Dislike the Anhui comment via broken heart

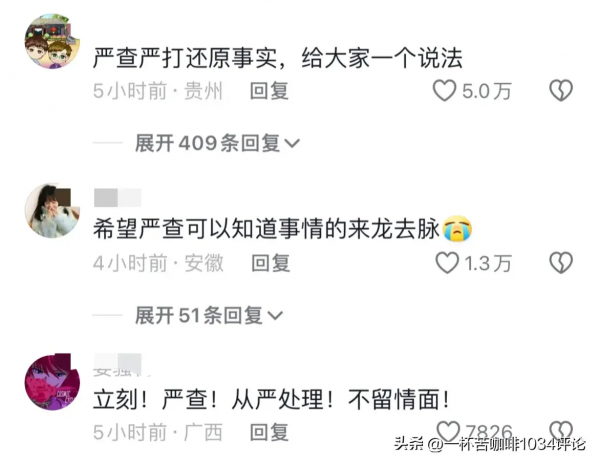561,263
